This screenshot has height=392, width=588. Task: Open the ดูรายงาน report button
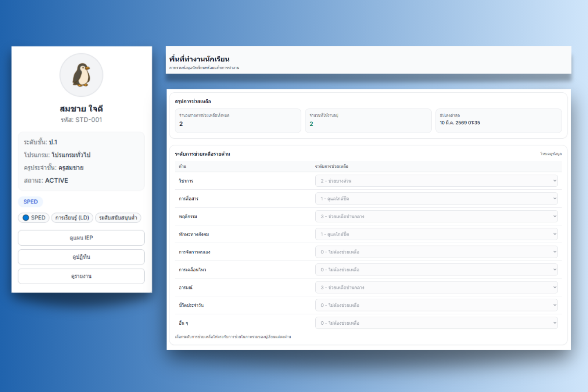pos(81,276)
